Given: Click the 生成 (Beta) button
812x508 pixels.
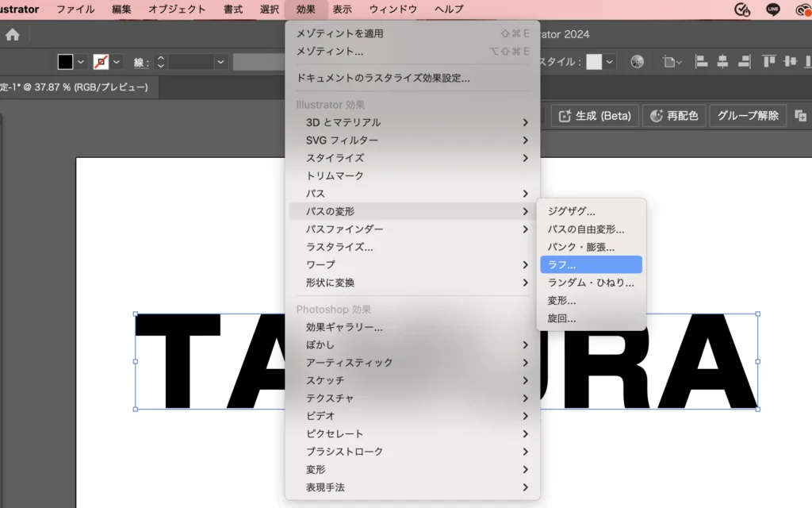Looking at the screenshot, I should 595,116.
